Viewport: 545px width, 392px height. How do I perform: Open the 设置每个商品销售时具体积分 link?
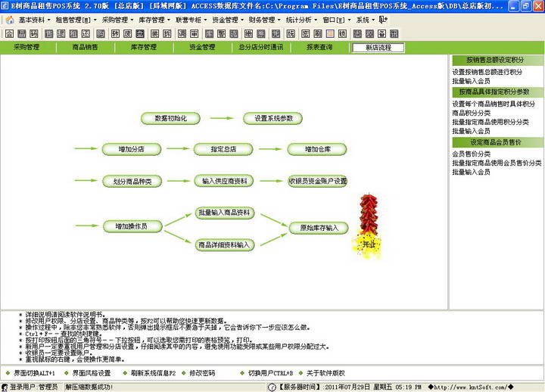pyautogui.click(x=494, y=104)
